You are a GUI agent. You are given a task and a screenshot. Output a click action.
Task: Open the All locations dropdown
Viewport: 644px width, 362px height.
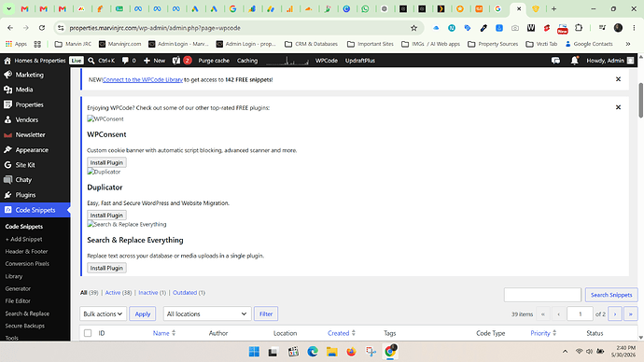(x=207, y=314)
